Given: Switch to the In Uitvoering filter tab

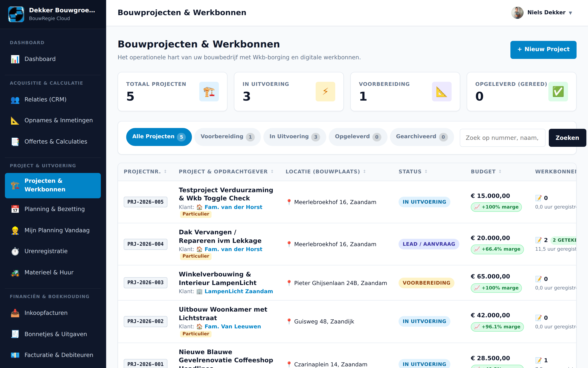Looking at the screenshot, I should (294, 137).
